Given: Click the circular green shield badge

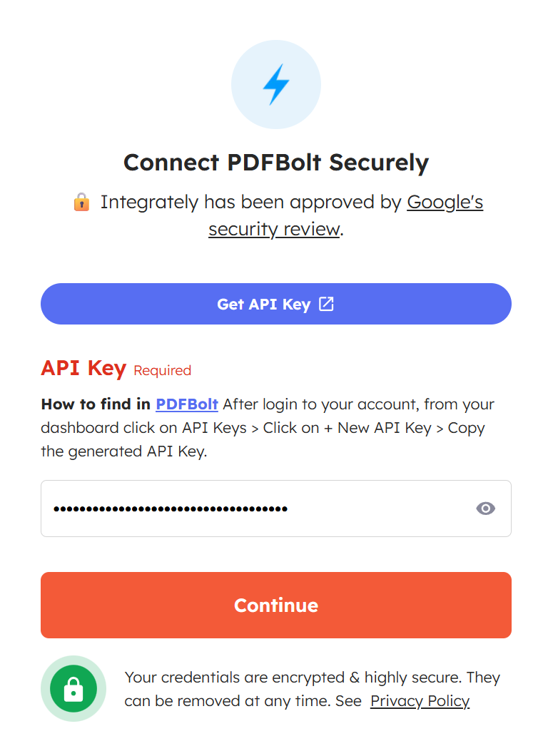Looking at the screenshot, I should pos(73,688).
